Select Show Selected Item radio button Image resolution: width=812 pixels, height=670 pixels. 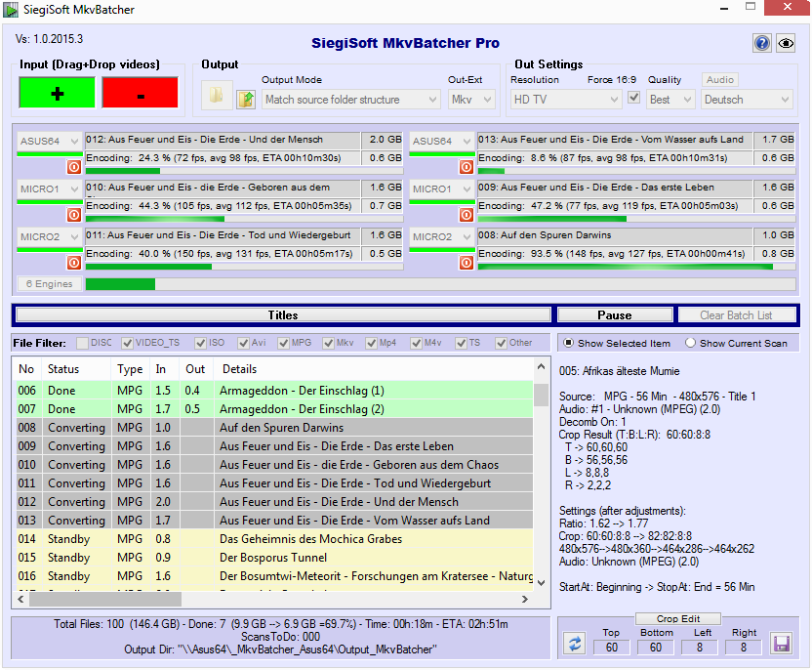pos(568,343)
